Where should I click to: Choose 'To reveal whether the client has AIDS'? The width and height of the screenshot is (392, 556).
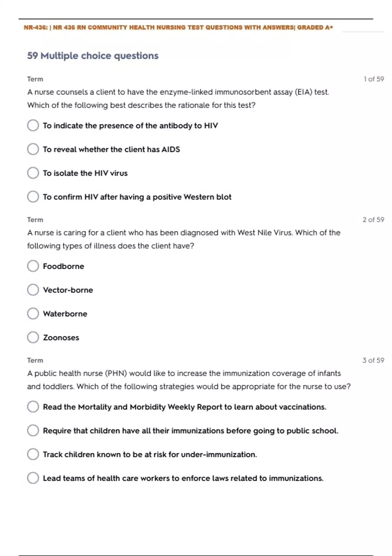tap(33, 149)
